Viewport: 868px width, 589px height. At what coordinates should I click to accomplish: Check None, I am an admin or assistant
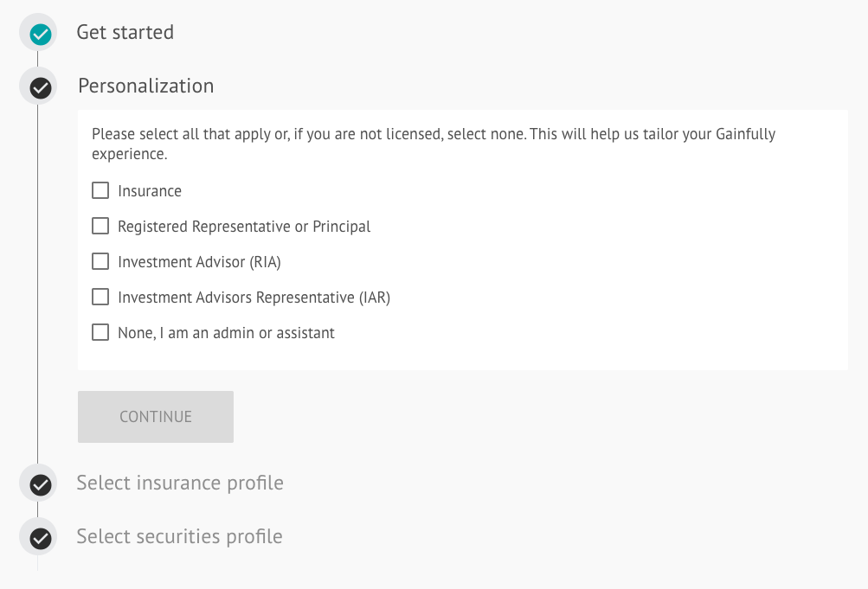point(100,332)
